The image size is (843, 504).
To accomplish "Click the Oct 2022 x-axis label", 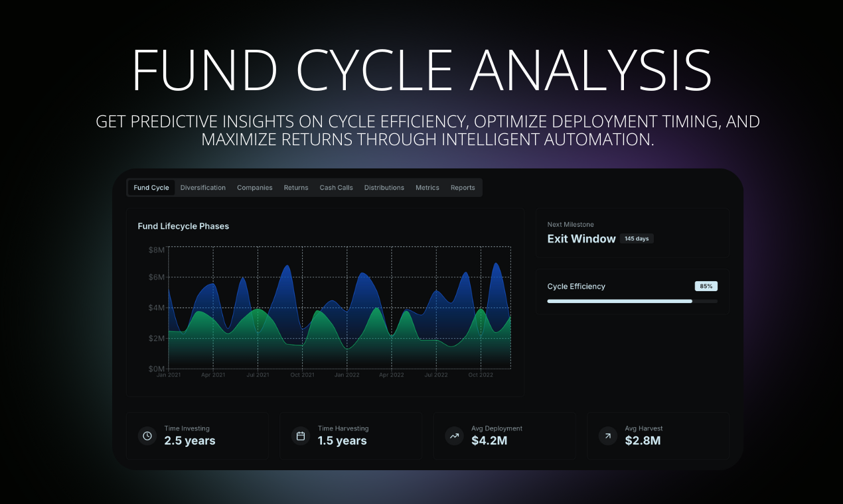I will (481, 375).
